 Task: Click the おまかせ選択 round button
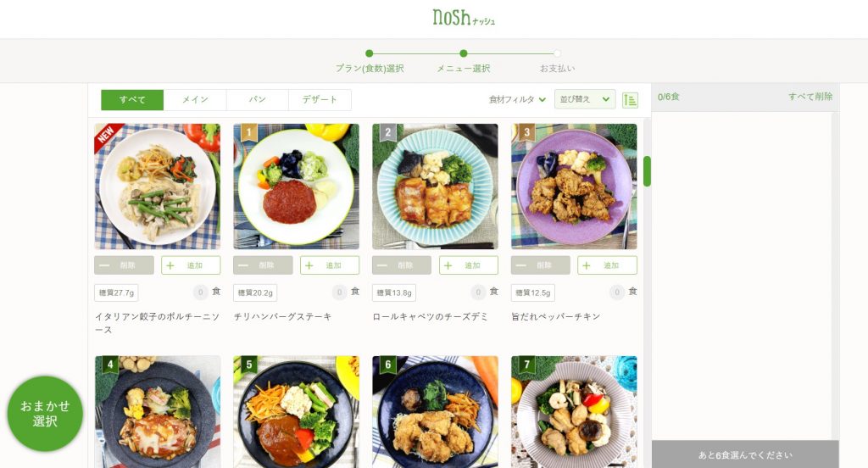pyautogui.click(x=46, y=414)
